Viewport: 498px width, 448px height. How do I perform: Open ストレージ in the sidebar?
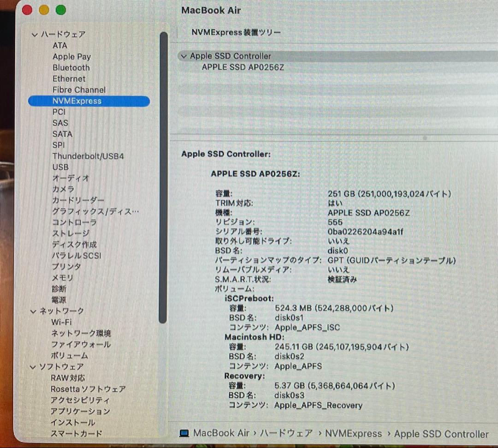71,233
